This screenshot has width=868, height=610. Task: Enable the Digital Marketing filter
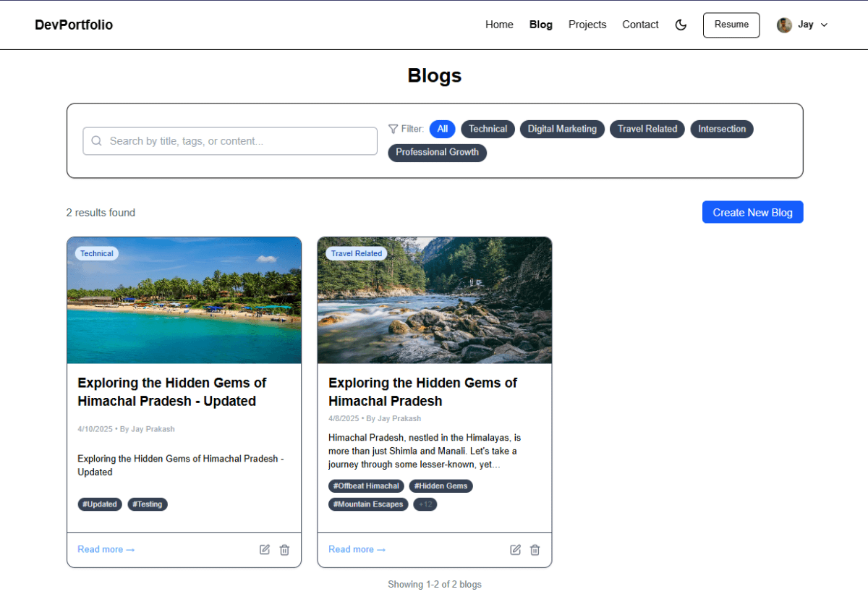562,129
